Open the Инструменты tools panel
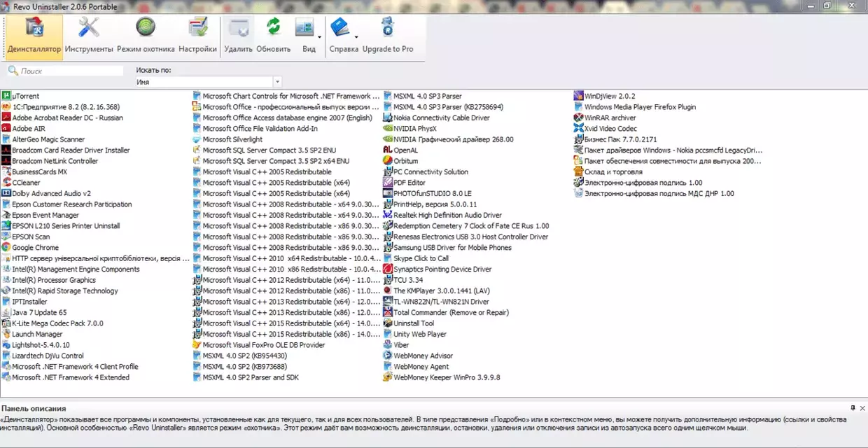 pyautogui.click(x=89, y=36)
